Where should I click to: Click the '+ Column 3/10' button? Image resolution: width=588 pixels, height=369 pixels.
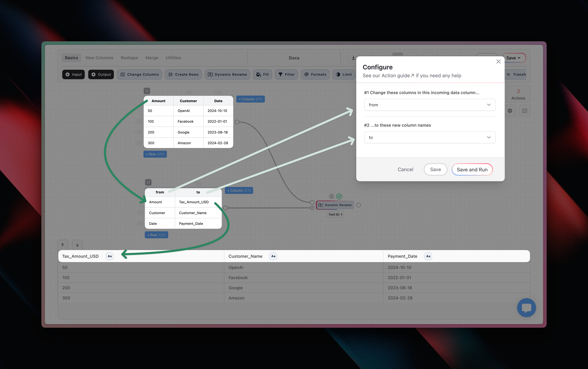(x=250, y=99)
